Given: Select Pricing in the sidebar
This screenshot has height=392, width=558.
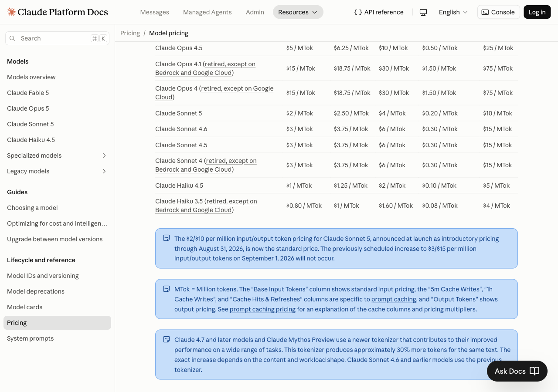Looking at the screenshot, I should [x=57, y=323].
